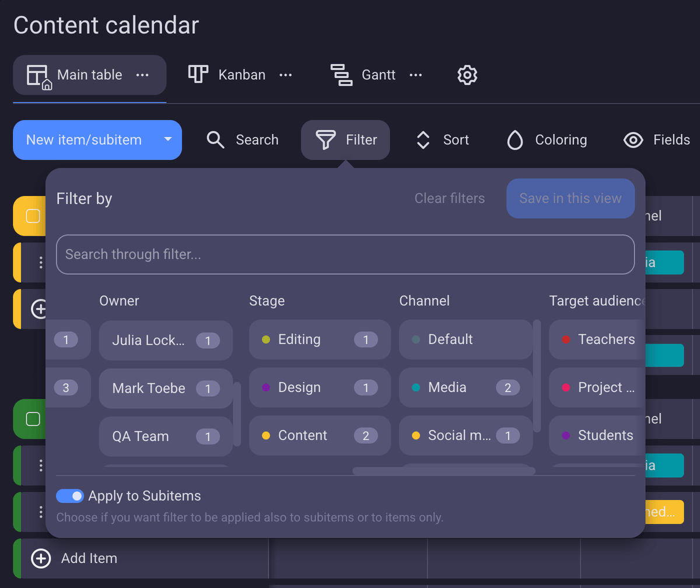Viewport: 700px width, 588px height.
Task: Switch to the Main table tab
Action: tap(89, 75)
